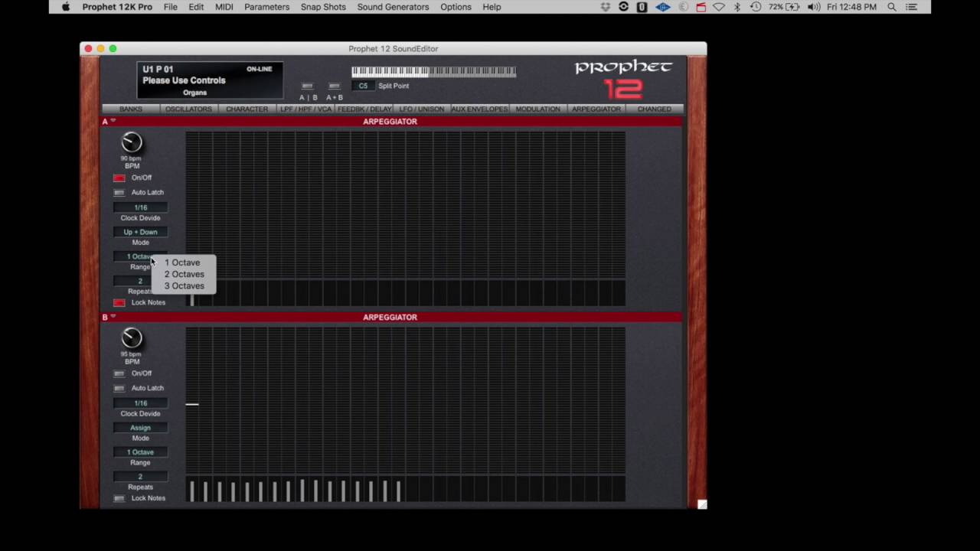
Task: Click the CHANGED tab
Action: pos(654,109)
